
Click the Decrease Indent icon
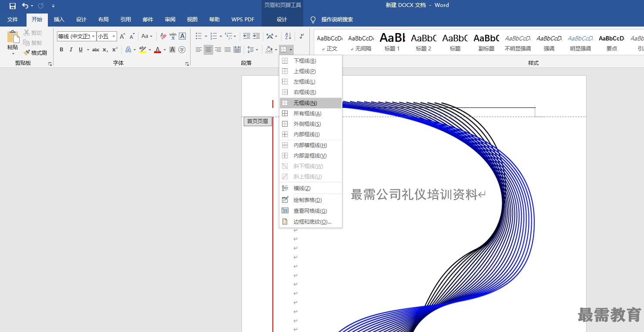247,36
